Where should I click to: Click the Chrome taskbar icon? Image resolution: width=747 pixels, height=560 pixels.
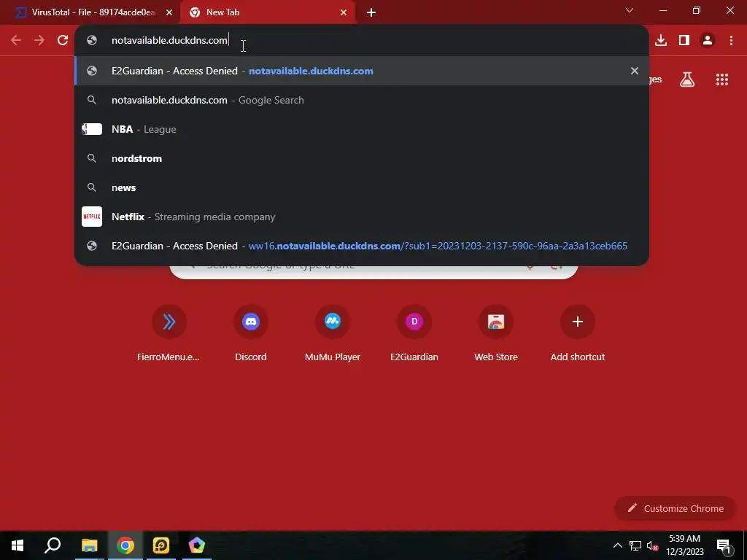click(x=125, y=545)
